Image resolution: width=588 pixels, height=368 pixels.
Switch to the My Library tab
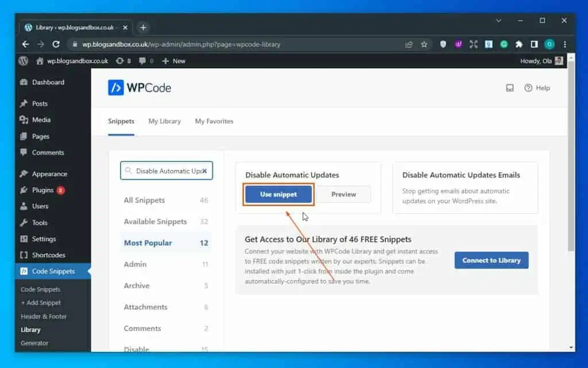tap(165, 121)
